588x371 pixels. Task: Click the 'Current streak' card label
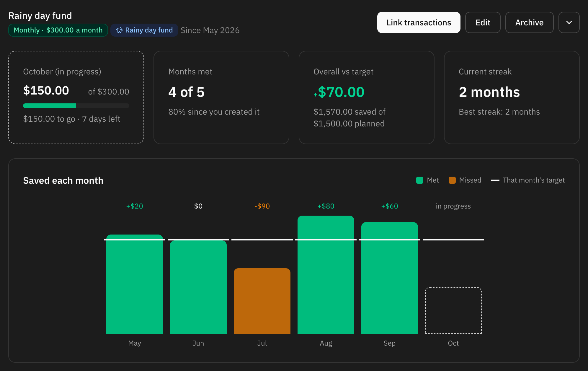coord(485,71)
